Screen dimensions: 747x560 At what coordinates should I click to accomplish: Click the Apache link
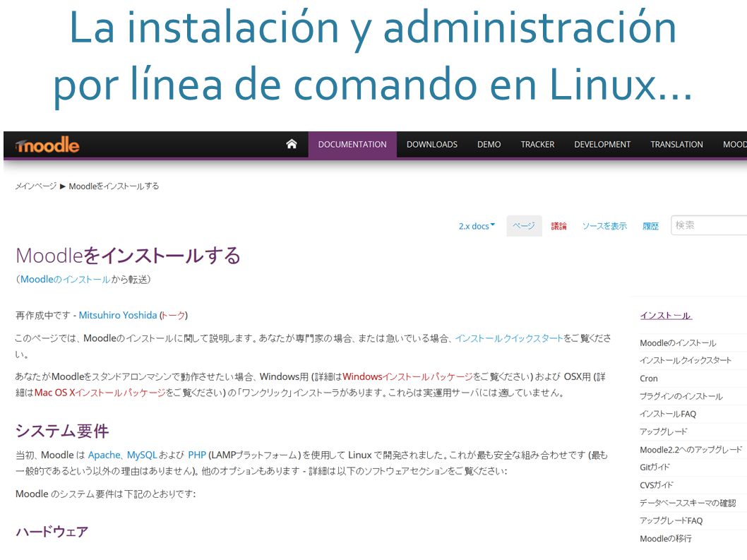(x=104, y=455)
